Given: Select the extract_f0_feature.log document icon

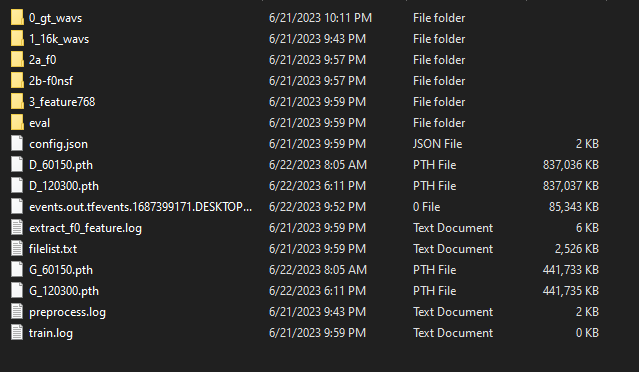Looking at the screenshot, I should 17,228.
